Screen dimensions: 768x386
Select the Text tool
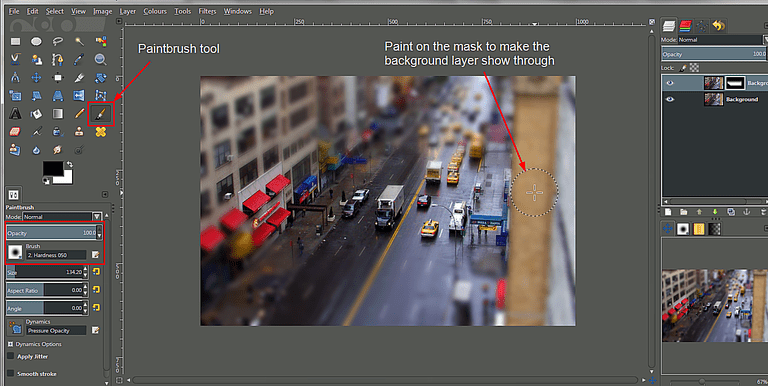pyautogui.click(x=15, y=114)
